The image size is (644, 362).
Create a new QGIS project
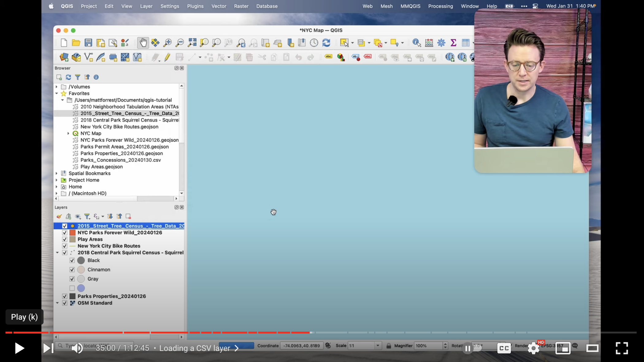pos(64,43)
